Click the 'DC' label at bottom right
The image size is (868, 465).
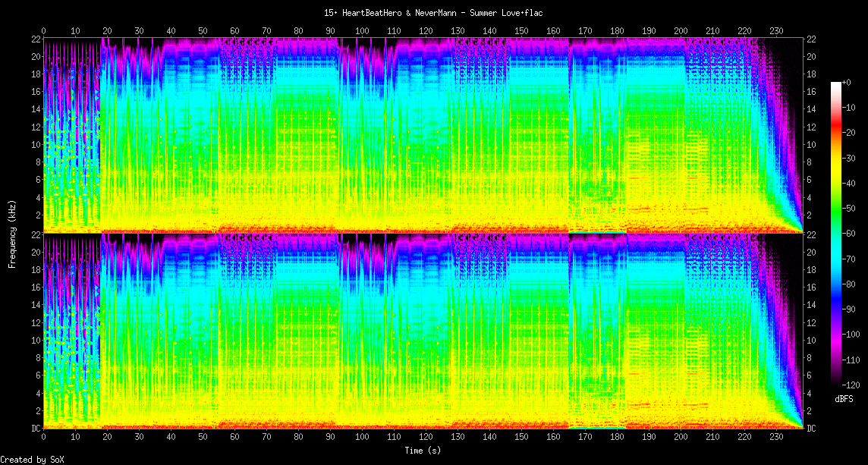(x=811, y=429)
